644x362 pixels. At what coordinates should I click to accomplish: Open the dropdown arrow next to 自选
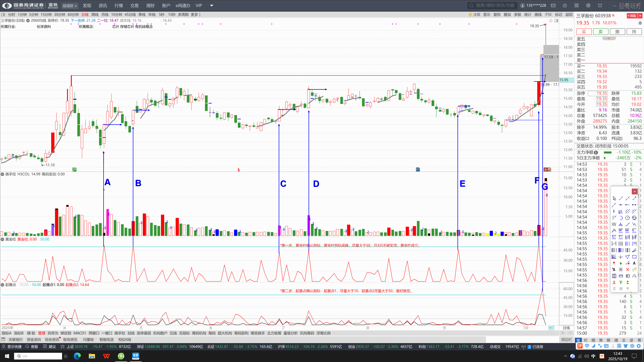[x=640, y=16]
